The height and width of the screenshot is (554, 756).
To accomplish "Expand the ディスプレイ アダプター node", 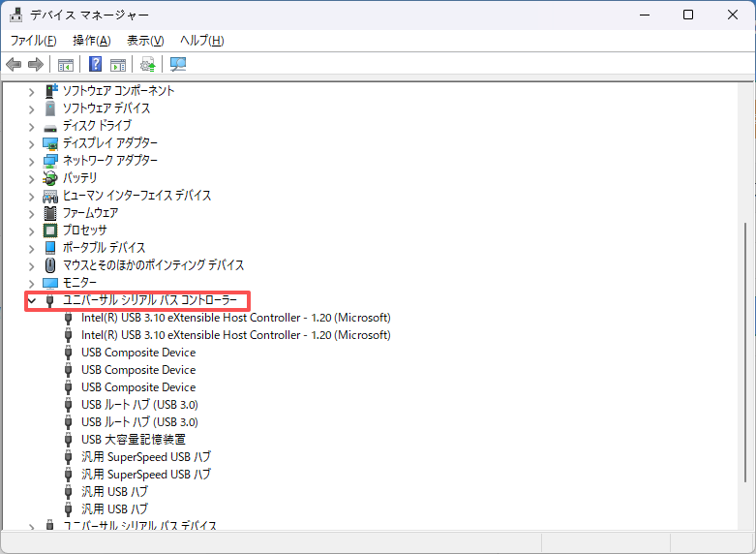I will (32, 143).
